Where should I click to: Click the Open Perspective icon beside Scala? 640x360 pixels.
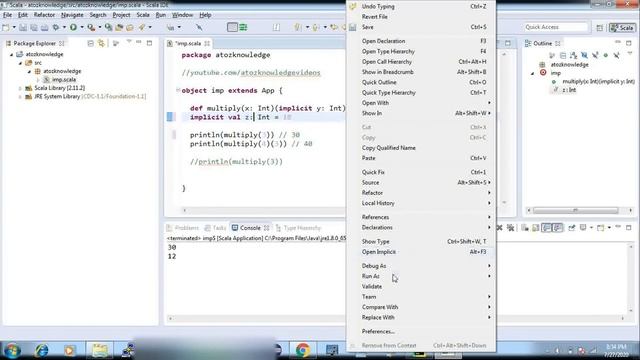600,27
